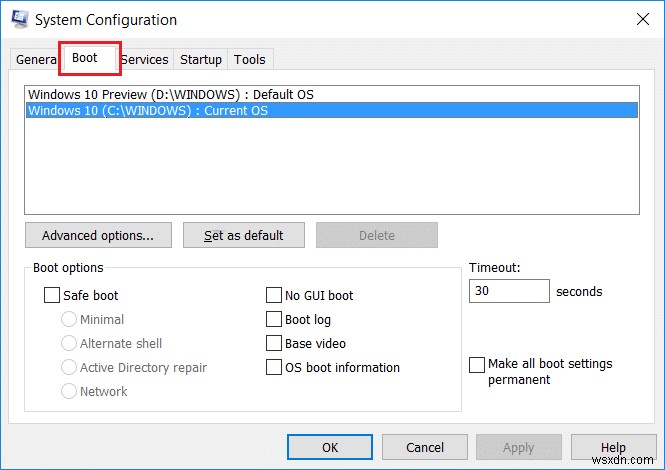Enable the Boot log checkbox
The width and height of the screenshot is (665, 470).
pos(274,320)
